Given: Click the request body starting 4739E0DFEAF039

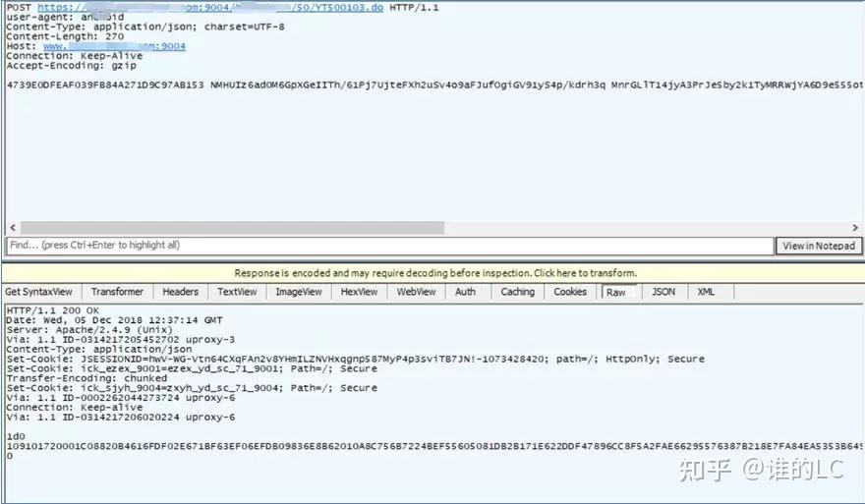Looking at the screenshot, I should tap(434, 84).
